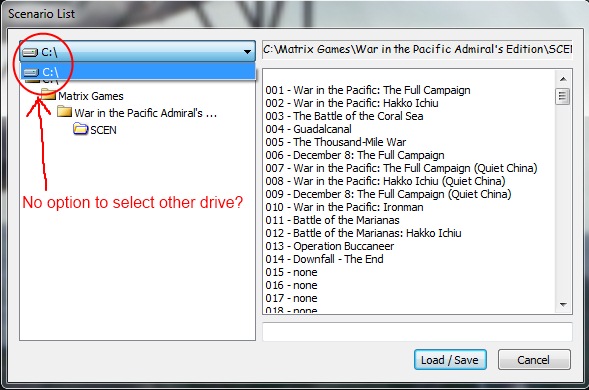Select SCEN folder label in tree

103,130
